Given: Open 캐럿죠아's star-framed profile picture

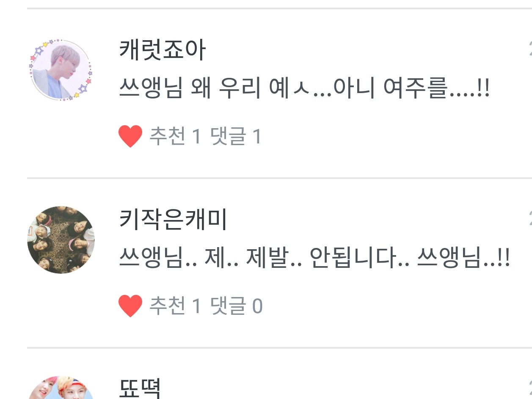Looking at the screenshot, I should pos(61,70).
